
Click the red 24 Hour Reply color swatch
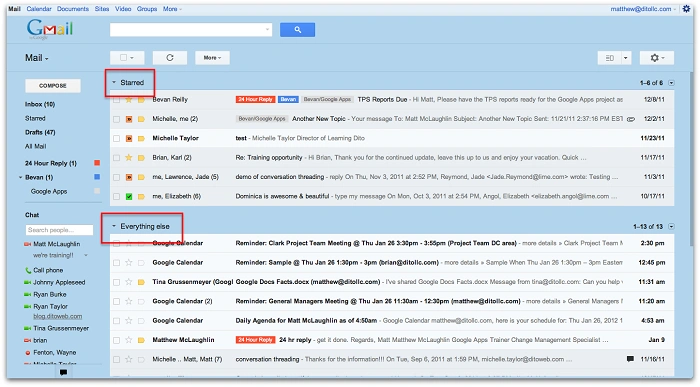97,163
